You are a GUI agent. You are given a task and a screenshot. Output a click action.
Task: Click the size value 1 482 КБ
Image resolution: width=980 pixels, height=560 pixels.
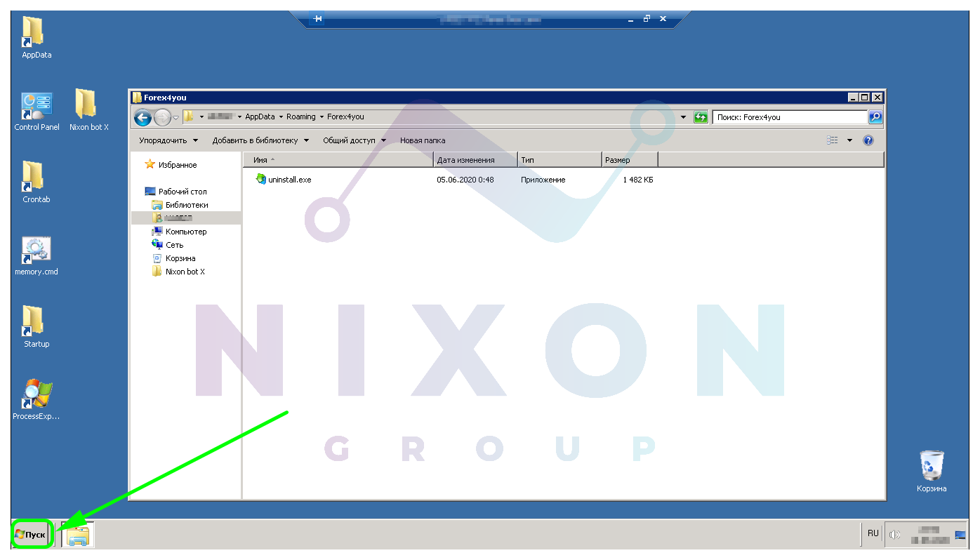pyautogui.click(x=638, y=180)
